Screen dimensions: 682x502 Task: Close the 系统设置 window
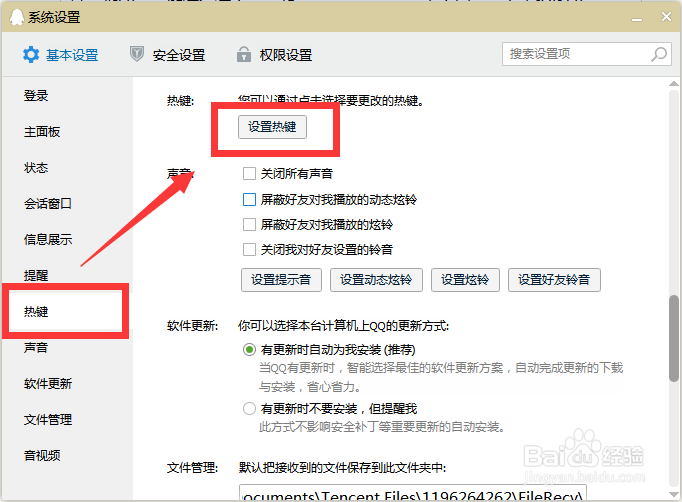666,17
